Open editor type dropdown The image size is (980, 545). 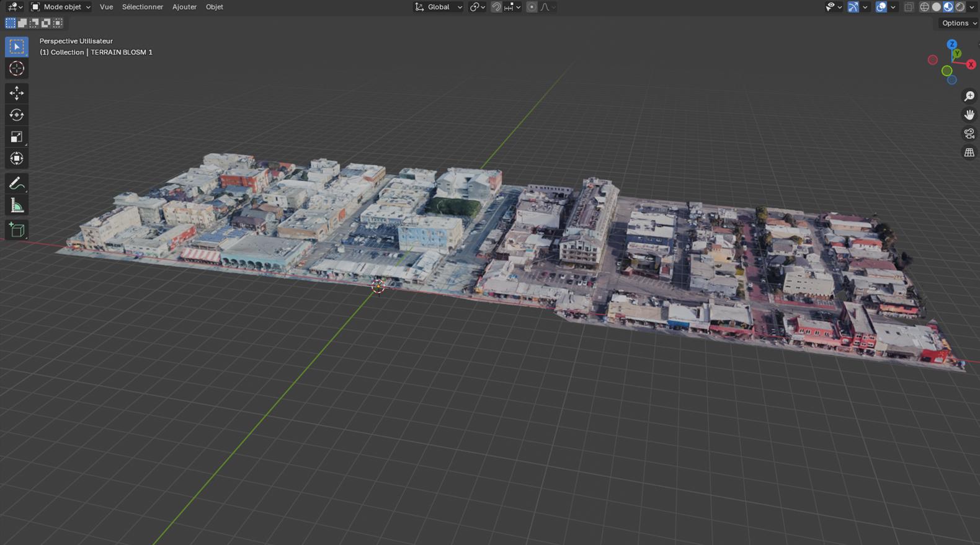[x=14, y=7]
